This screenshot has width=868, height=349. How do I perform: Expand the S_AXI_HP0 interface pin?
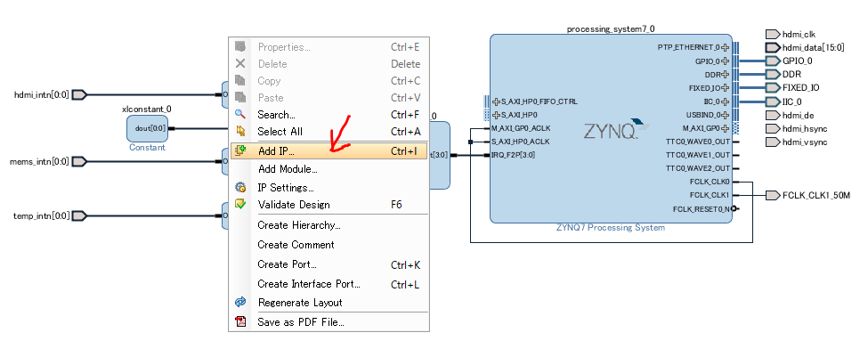496,115
